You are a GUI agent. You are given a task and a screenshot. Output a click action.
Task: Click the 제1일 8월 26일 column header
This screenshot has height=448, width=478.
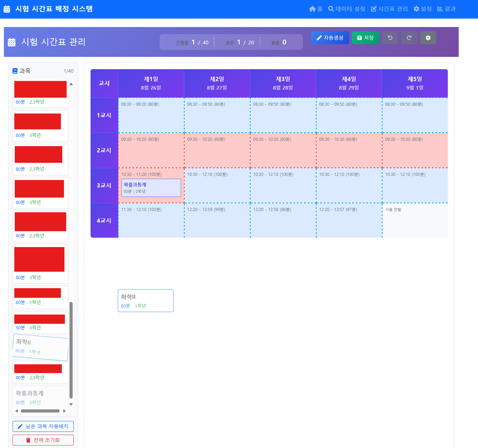click(151, 83)
